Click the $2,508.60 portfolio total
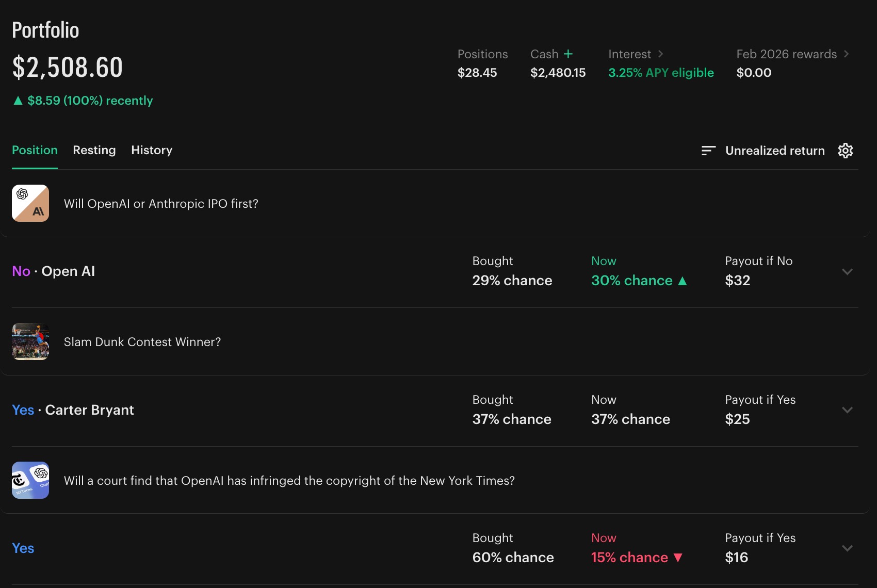The height and width of the screenshot is (588, 877). (x=68, y=68)
